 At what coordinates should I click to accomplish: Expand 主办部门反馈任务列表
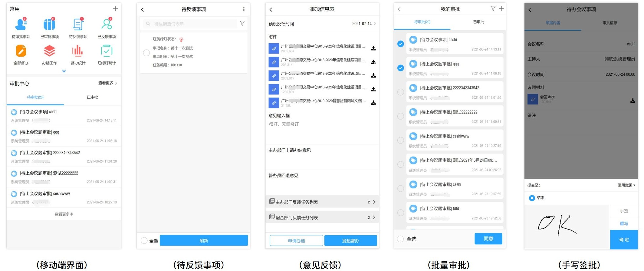[x=322, y=202]
